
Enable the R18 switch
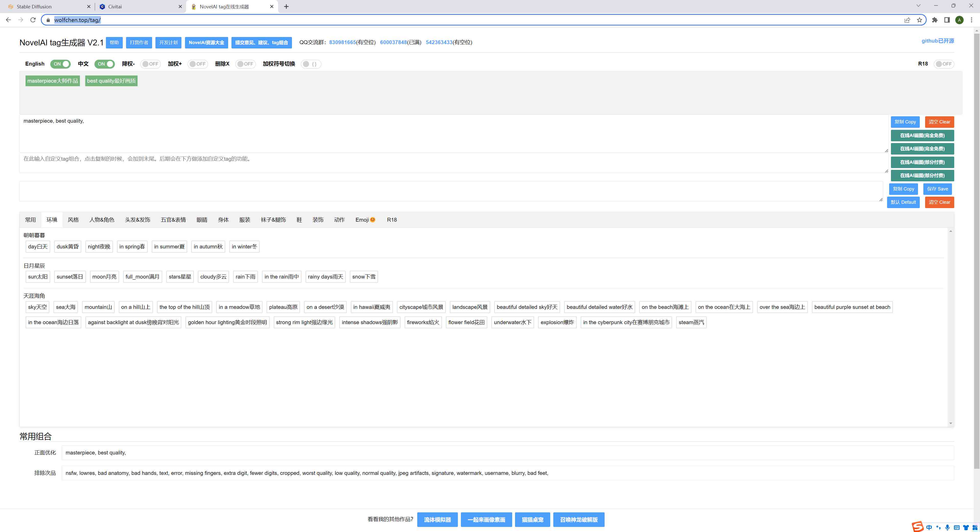point(944,64)
